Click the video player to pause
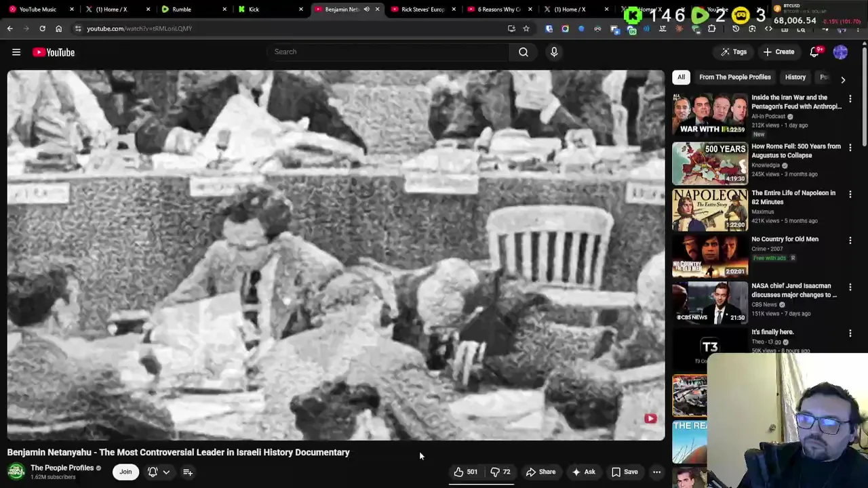This screenshot has width=868, height=488. point(336,255)
